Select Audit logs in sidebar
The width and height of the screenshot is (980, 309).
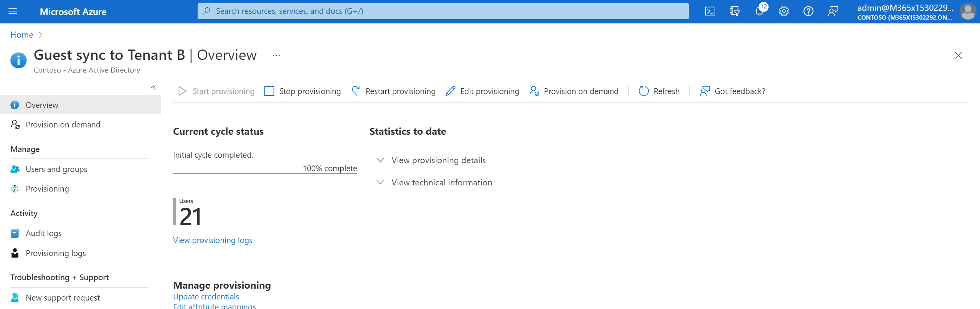[43, 233]
